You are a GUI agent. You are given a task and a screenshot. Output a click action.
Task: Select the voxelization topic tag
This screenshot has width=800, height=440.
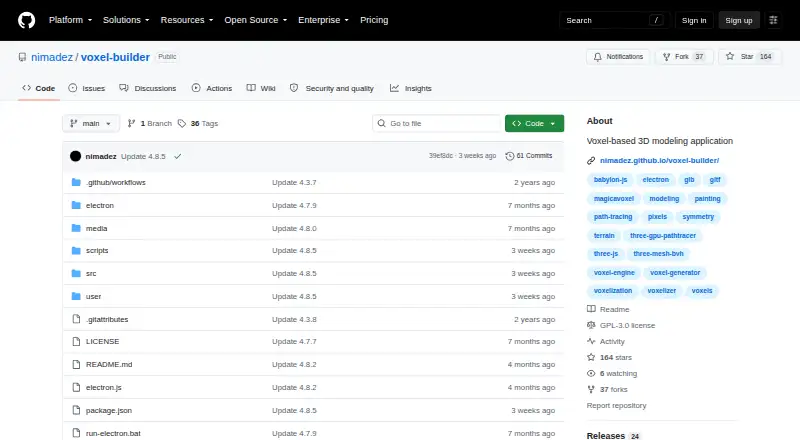613,290
